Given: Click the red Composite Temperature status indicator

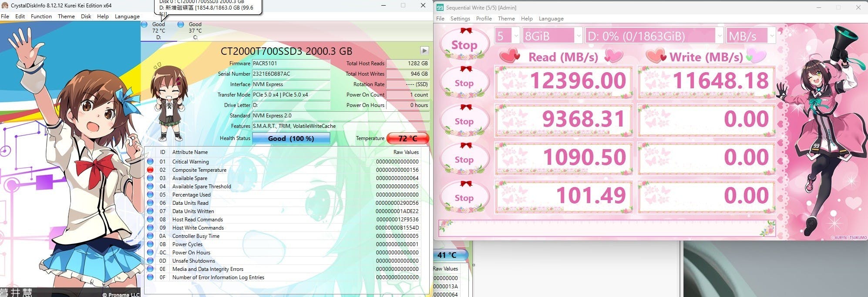Looking at the screenshot, I should click(x=150, y=170).
